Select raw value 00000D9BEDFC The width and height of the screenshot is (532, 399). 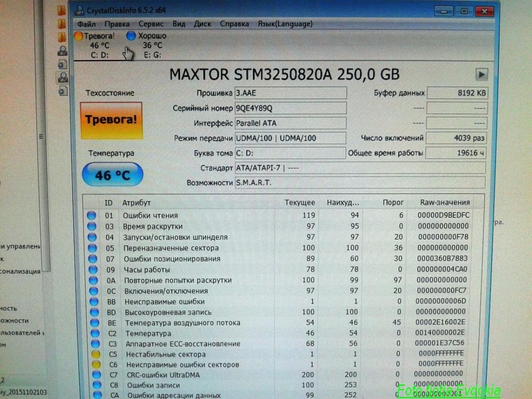pyautogui.click(x=444, y=215)
